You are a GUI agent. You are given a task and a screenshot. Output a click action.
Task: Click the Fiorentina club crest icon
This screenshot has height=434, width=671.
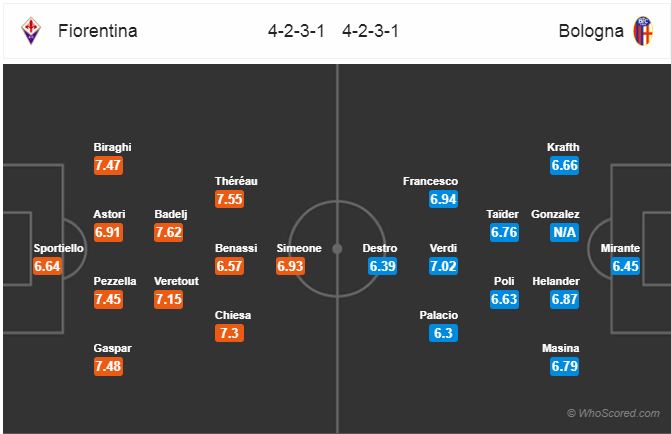pos(31,31)
